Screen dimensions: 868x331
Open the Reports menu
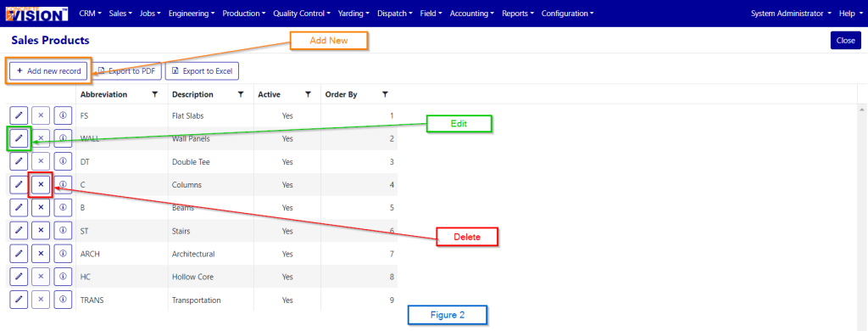(x=518, y=14)
